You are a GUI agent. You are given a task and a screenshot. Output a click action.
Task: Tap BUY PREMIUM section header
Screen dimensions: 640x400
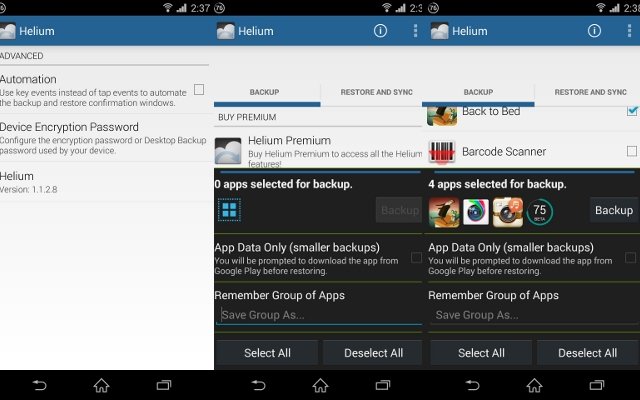[x=247, y=117]
